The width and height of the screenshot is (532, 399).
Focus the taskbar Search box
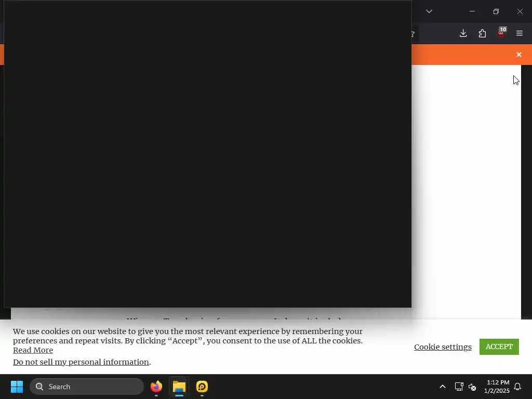tap(87, 387)
